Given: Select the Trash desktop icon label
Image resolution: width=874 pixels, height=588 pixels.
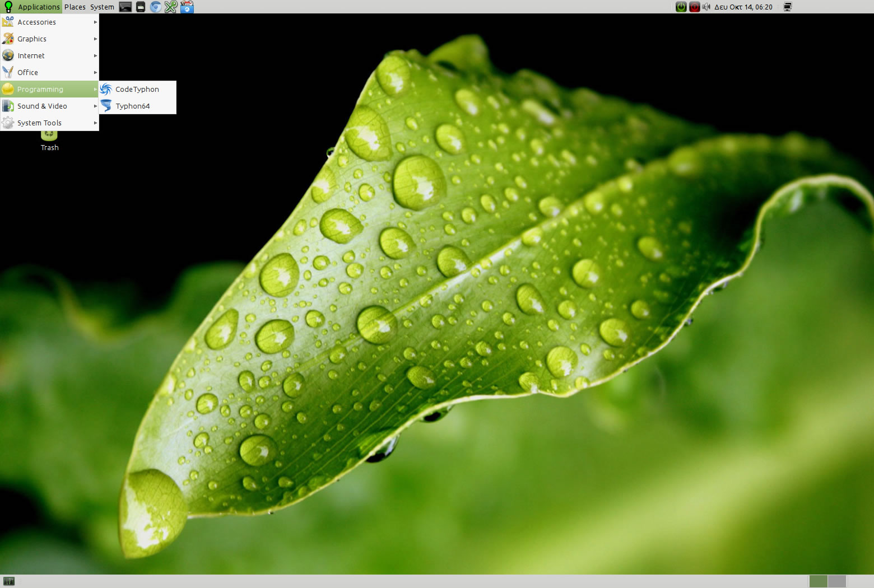Looking at the screenshot, I should point(49,148).
